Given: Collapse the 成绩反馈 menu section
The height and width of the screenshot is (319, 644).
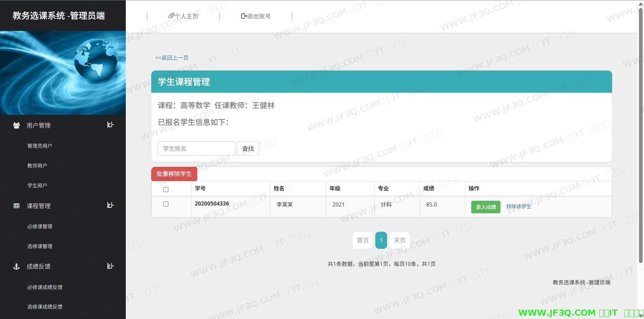Looking at the screenshot, I should 110,266.
